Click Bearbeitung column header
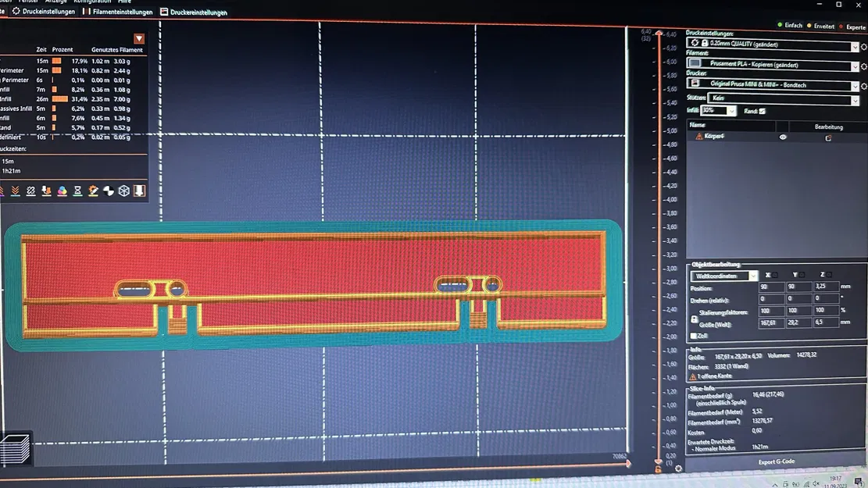Screen dimensions: 868x488 click(x=828, y=126)
